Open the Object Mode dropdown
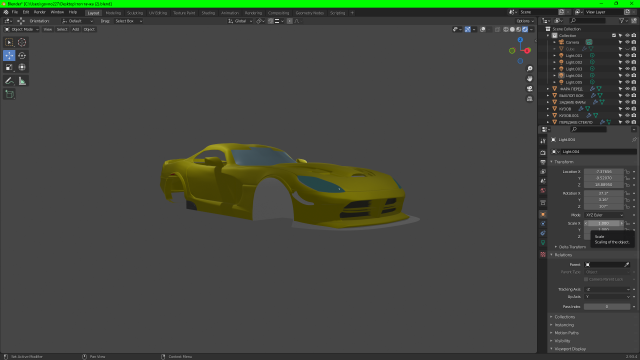Screen dimensions: 640x360 pyautogui.click(x=22, y=29)
